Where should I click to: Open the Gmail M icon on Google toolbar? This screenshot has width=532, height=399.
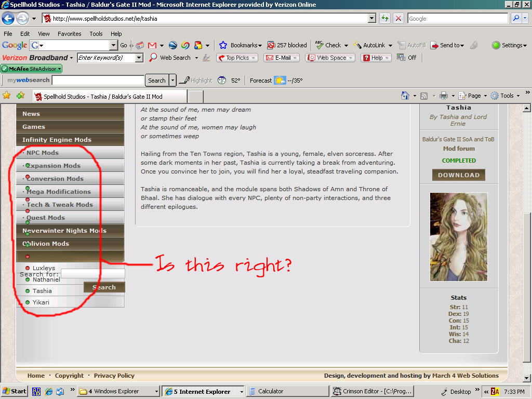pyautogui.click(x=152, y=45)
